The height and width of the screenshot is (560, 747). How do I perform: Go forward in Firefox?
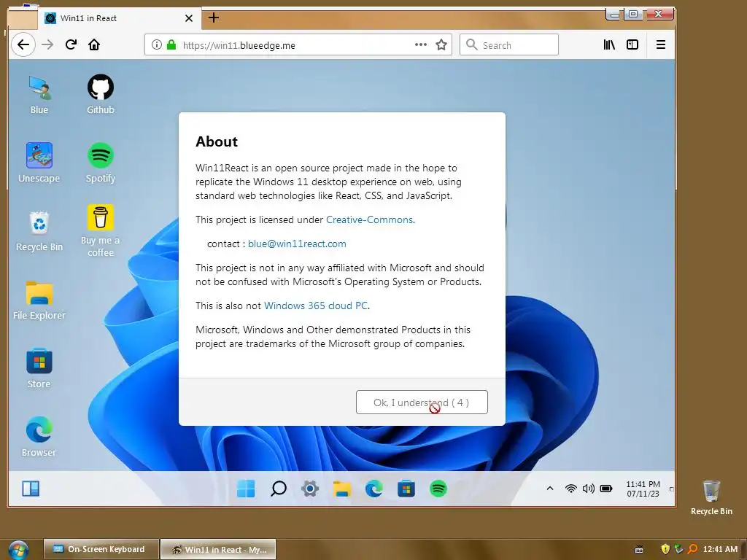pos(47,44)
